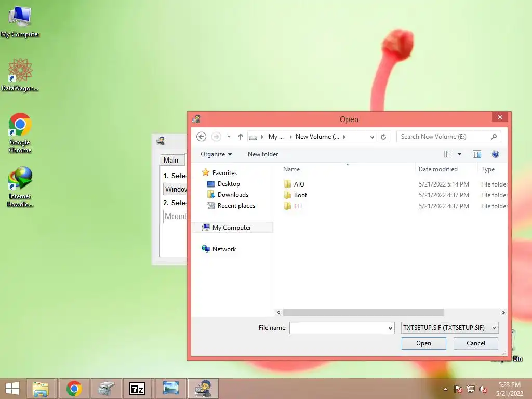Expand chevron after New Volume breadcrumb

pyautogui.click(x=344, y=137)
